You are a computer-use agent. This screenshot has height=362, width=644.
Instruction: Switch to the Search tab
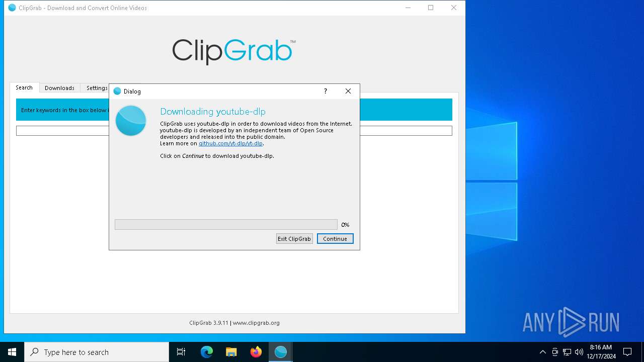click(x=24, y=87)
